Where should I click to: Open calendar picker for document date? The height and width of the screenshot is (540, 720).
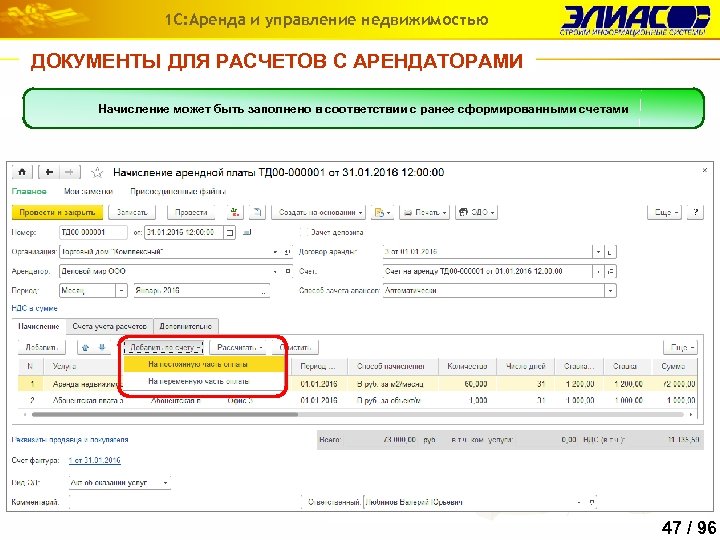[x=230, y=232]
